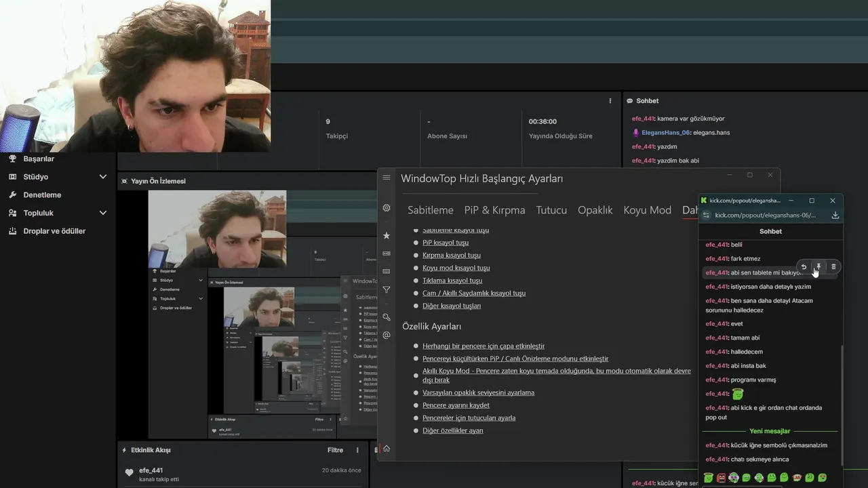868x488 pixels.
Task: Click the Başarılar trophy icon in the sidebar
Action: pos(12,159)
